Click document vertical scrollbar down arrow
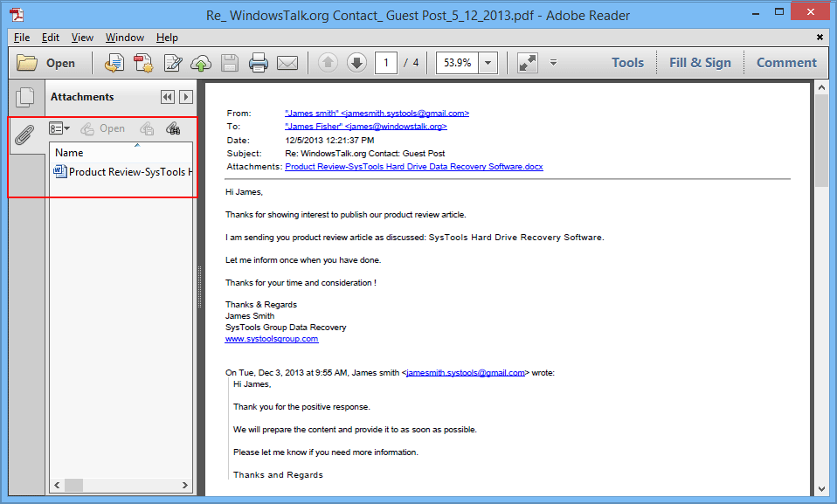The height and width of the screenshot is (504, 837). tap(821, 489)
